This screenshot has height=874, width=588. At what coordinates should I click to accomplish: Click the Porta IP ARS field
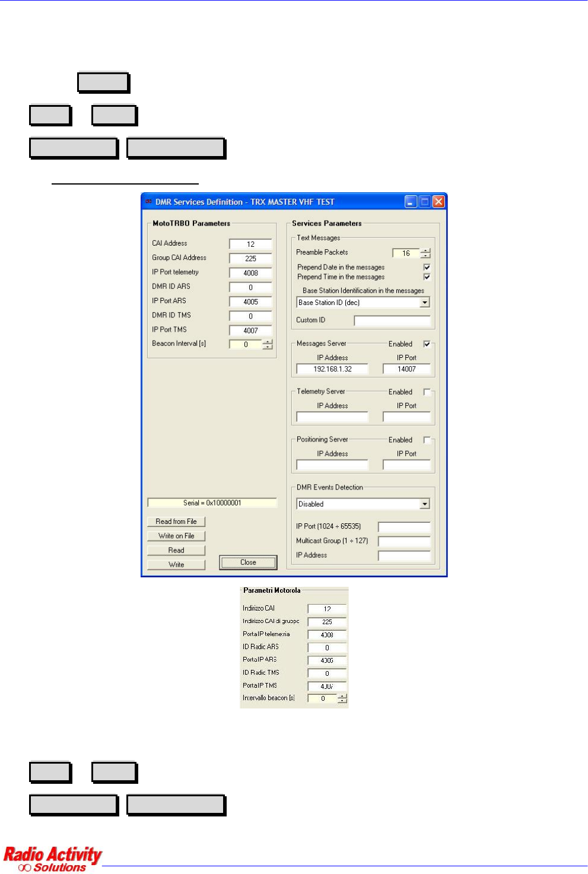tap(327, 660)
